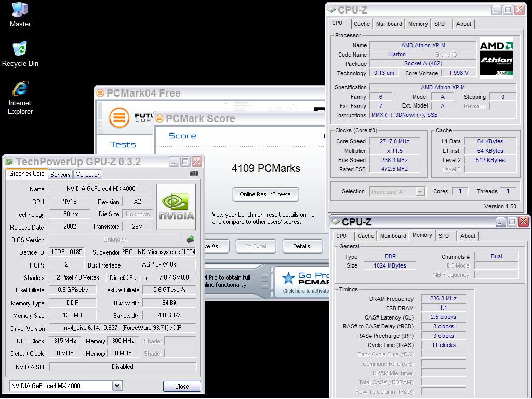Click the Code Name value Barton
532x399 pixels.
click(397, 54)
